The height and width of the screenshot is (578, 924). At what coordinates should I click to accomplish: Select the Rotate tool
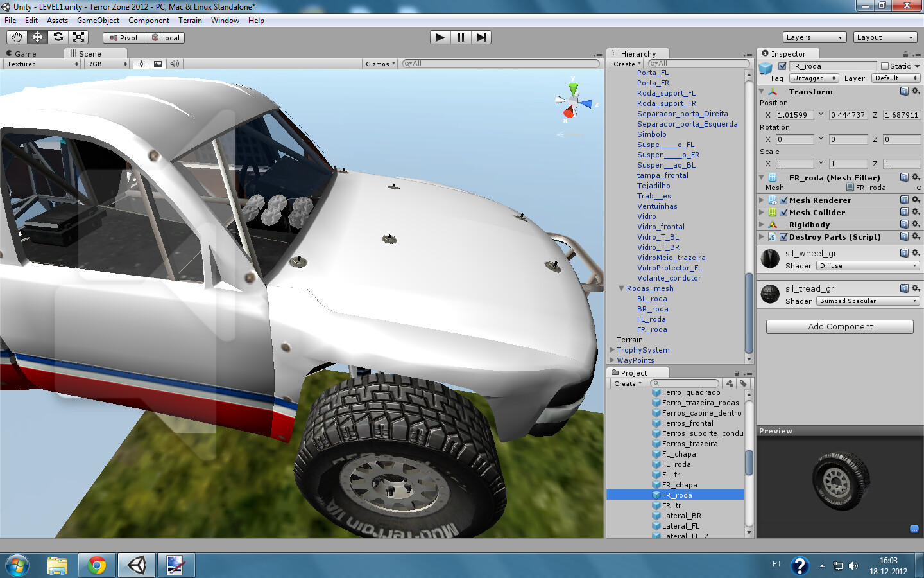click(x=58, y=37)
